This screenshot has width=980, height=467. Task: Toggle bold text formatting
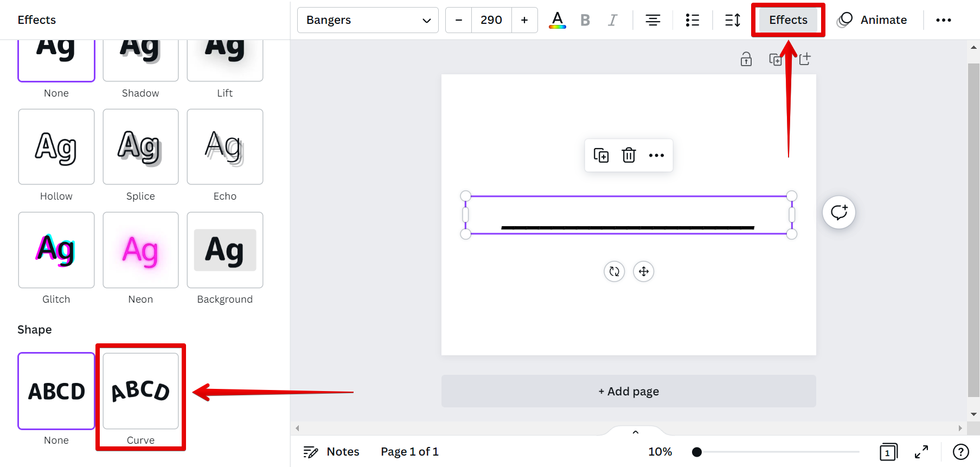pyautogui.click(x=585, y=20)
